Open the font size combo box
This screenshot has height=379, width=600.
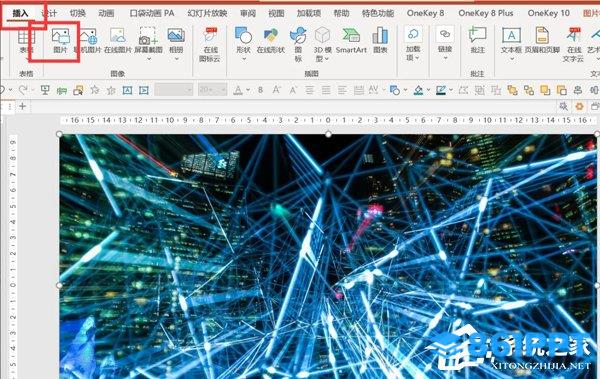[213, 90]
